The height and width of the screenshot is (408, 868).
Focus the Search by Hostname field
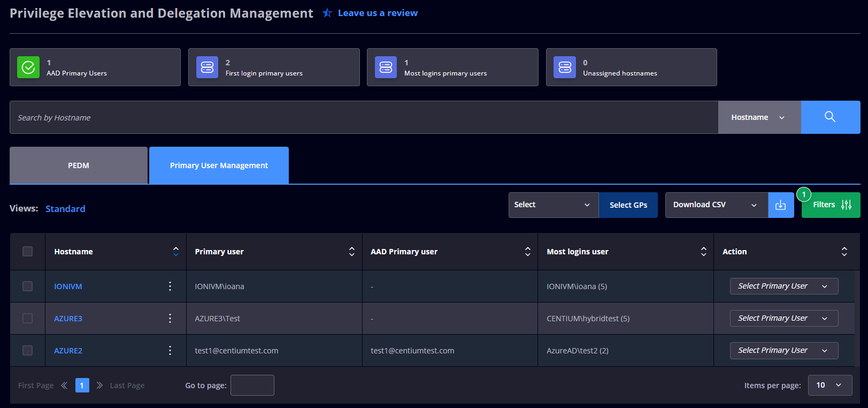(364, 117)
